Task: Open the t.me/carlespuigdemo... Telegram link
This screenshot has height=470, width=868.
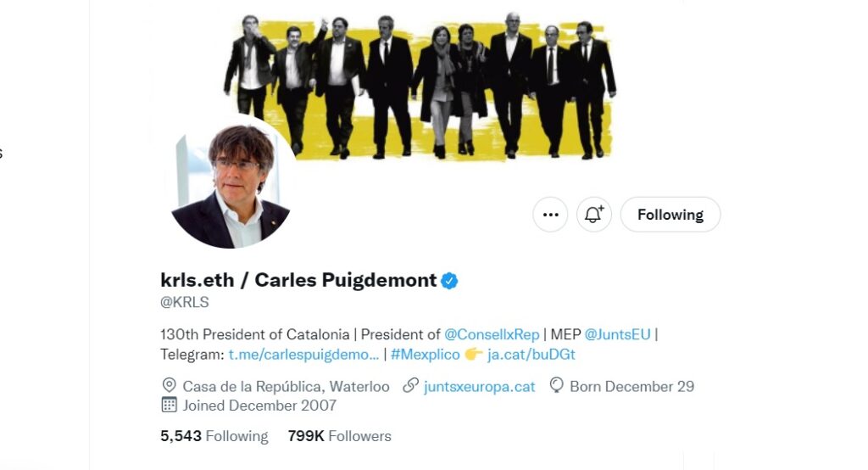Action: [x=304, y=355]
